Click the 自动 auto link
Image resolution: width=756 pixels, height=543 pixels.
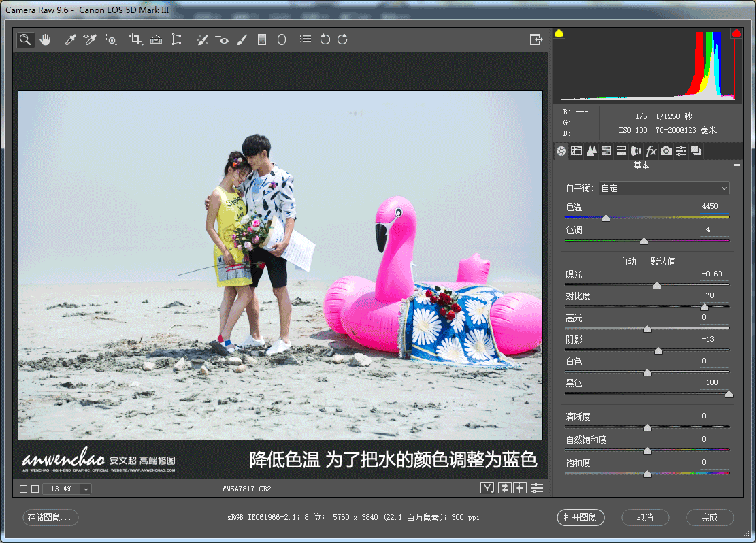628,261
